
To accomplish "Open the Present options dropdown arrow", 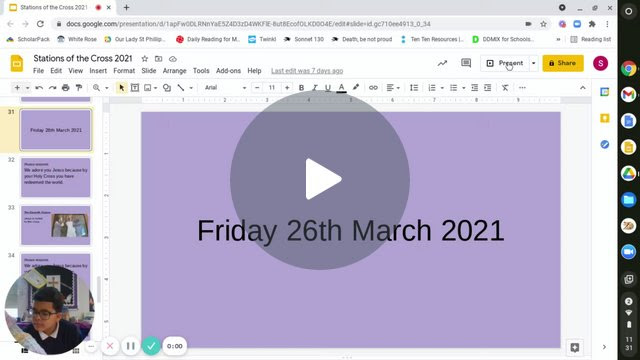I will pos(533,63).
